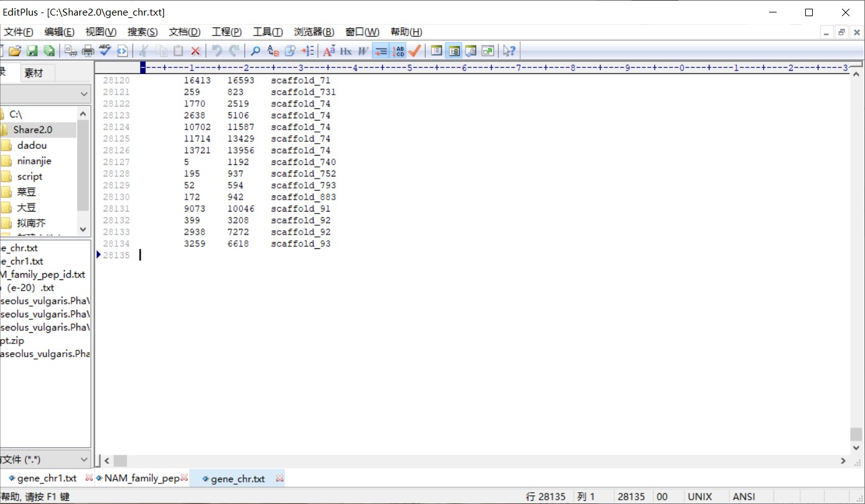Select the ninanjie folder
The width and height of the screenshot is (865, 504).
pos(34,161)
